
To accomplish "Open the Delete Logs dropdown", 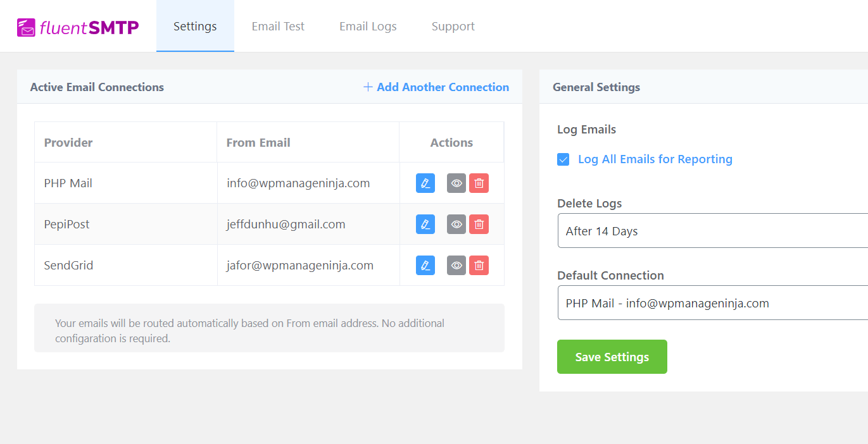I will click(x=712, y=231).
